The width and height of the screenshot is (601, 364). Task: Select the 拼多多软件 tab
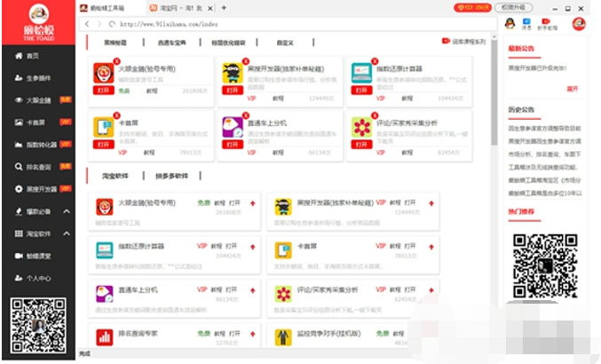pyautogui.click(x=171, y=176)
